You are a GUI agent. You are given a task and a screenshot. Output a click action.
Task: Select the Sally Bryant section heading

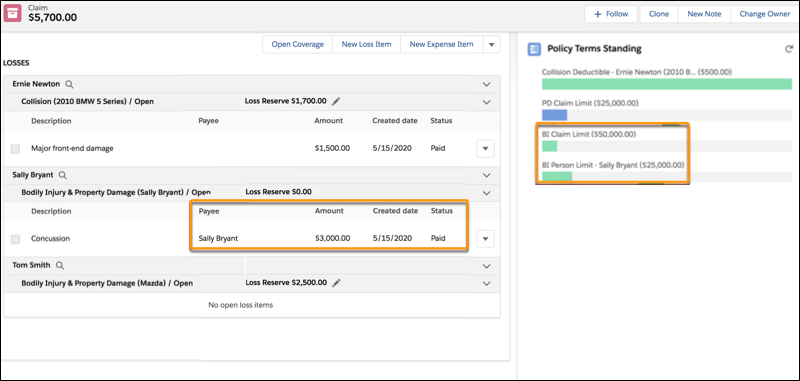pyautogui.click(x=33, y=175)
